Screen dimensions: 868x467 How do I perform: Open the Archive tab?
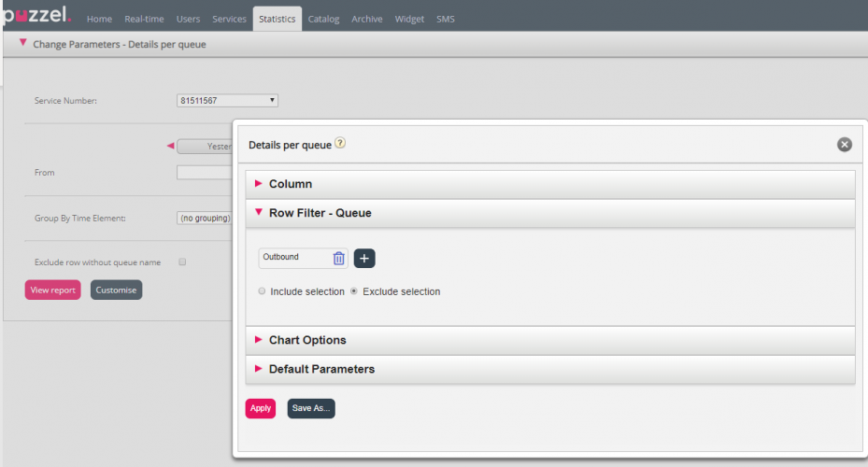(x=366, y=19)
